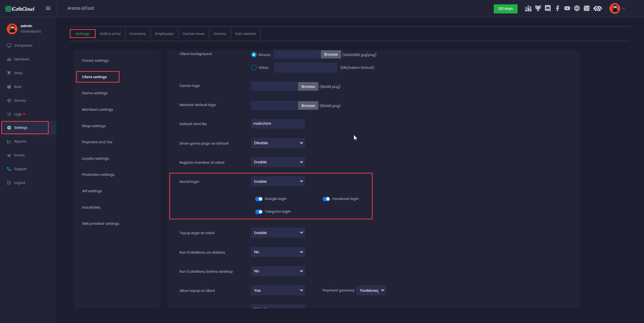Viewport: 644px width, 323px height.
Task: Switch to the Define price tab
Action: tap(110, 34)
